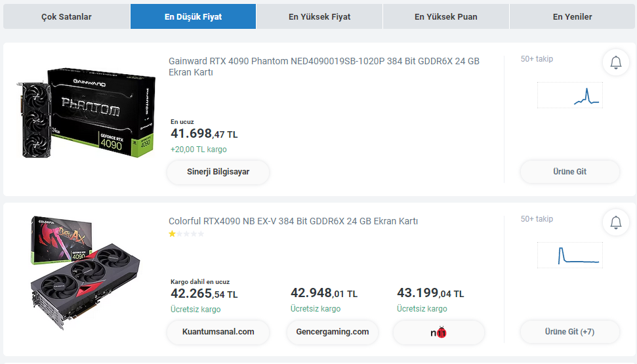The image size is (637, 364).
Task: Click the Gencergaming.com seller button
Action: tap(333, 332)
